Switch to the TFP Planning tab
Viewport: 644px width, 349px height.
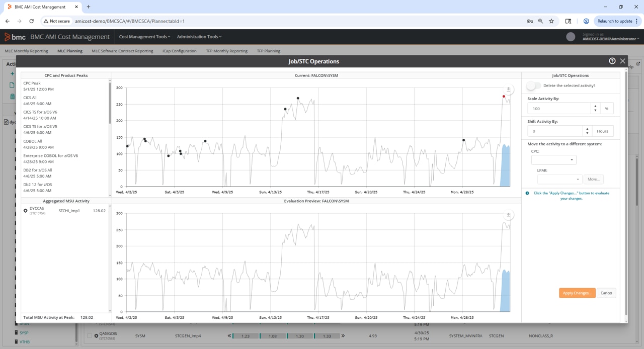click(268, 51)
